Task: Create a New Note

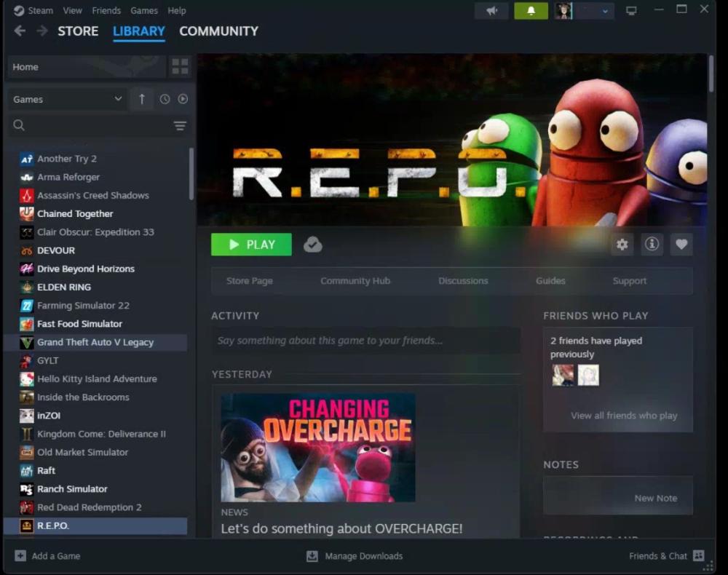Action: [656, 498]
